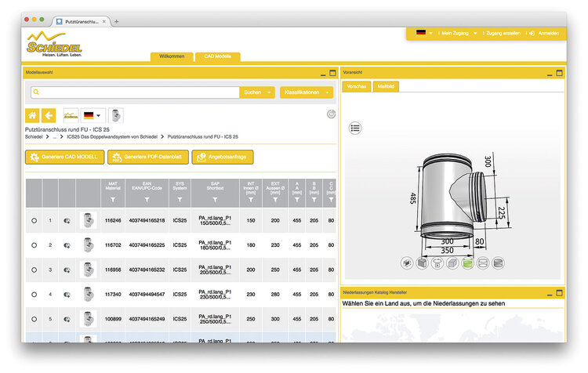The image size is (588, 373).
Task: Open the Klassifikationen dropdown
Action: (306, 92)
